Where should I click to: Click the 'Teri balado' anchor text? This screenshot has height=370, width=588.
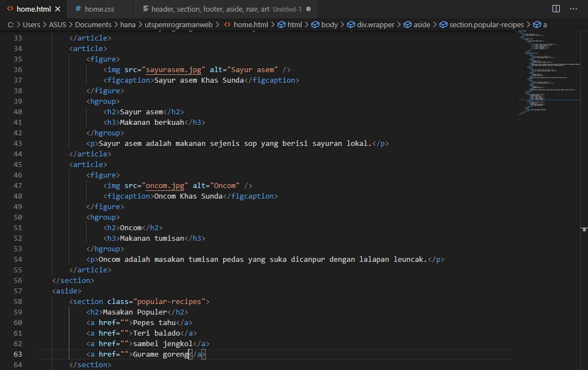(156, 333)
